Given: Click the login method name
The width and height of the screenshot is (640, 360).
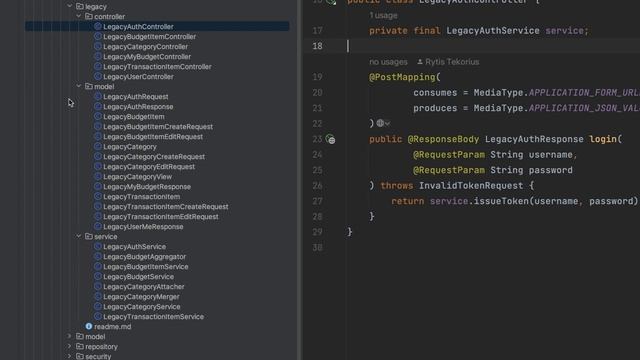Looking at the screenshot, I should [x=602, y=139].
